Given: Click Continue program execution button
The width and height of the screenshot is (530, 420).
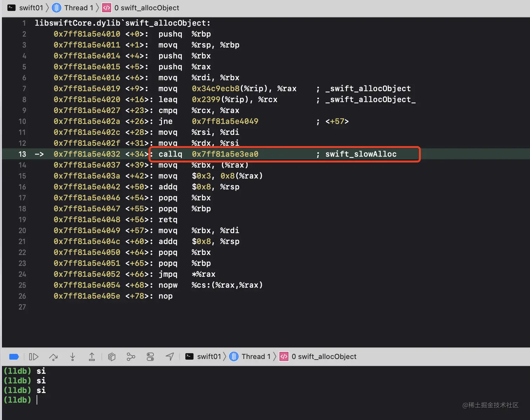Looking at the screenshot, I should (x=34, y=357).
